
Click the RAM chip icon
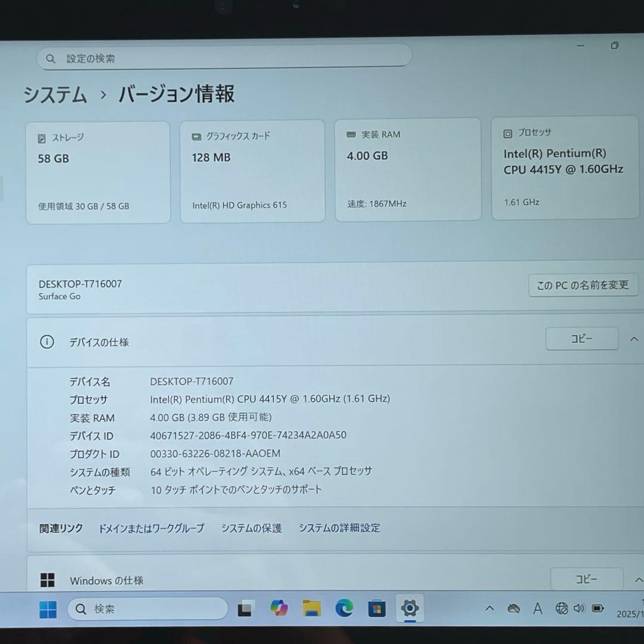pos(351,135)
